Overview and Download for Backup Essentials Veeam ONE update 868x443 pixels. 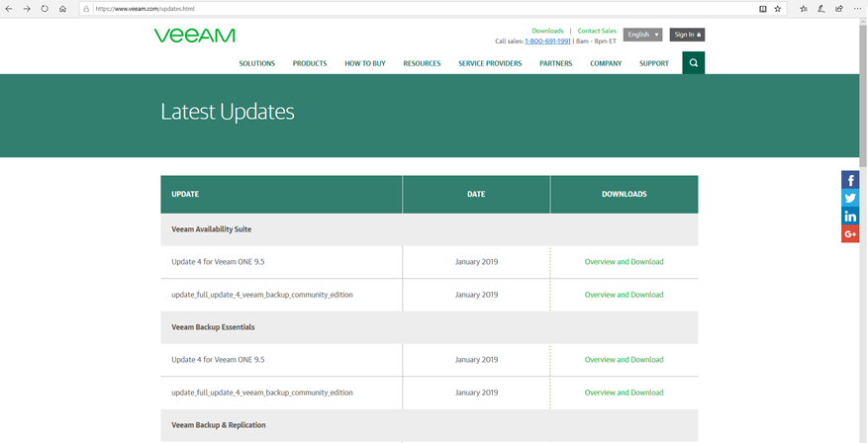tap(624, 360)
